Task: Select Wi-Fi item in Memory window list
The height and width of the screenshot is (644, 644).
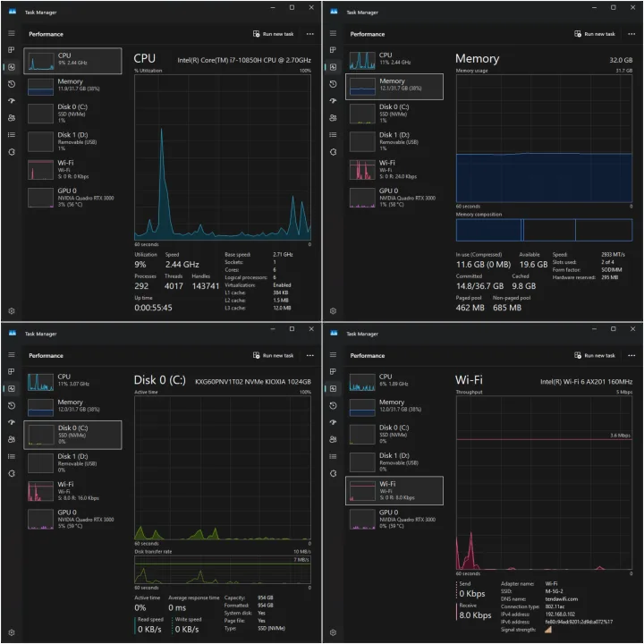Action: pos(394,169)
